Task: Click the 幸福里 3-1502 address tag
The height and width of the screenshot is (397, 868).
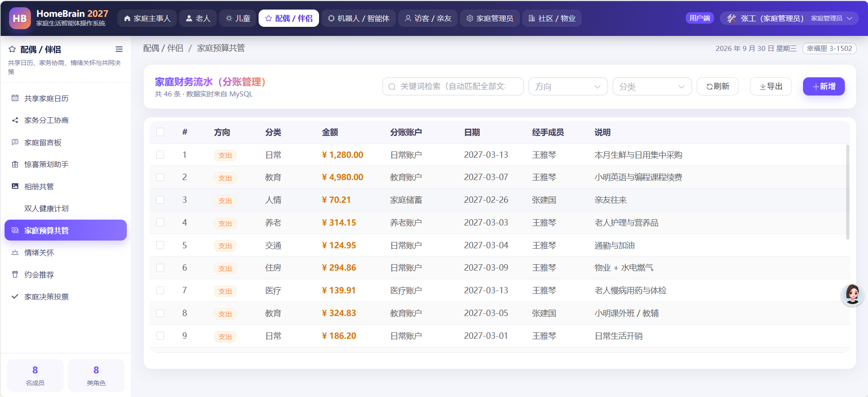Action: coord(829,48)
